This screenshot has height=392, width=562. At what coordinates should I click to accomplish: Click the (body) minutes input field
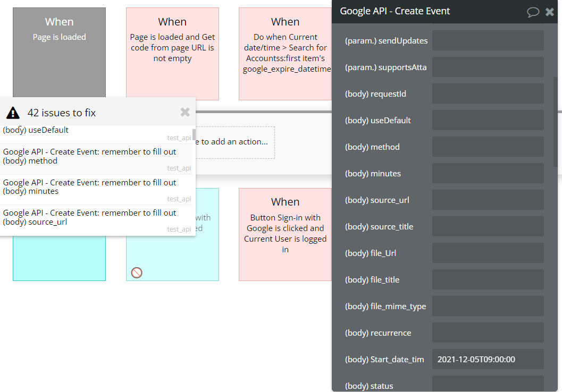tap(488, 173)
